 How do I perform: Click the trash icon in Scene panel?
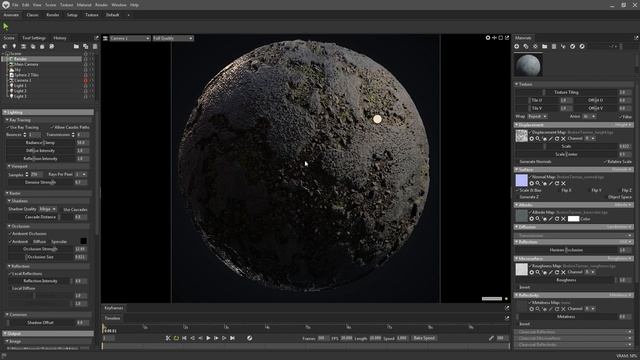95,47
